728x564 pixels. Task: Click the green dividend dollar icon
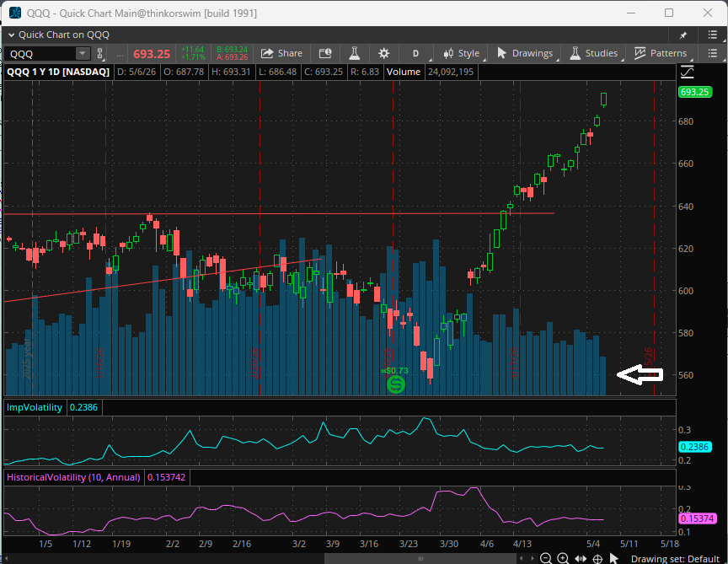click(x=395, y=384)
